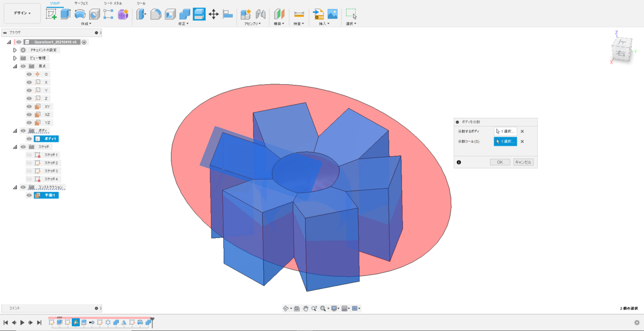This screenshot has height=331, width=644.
Task: Click the 分割ツール selection button
Action: click(x=506, y=141)
